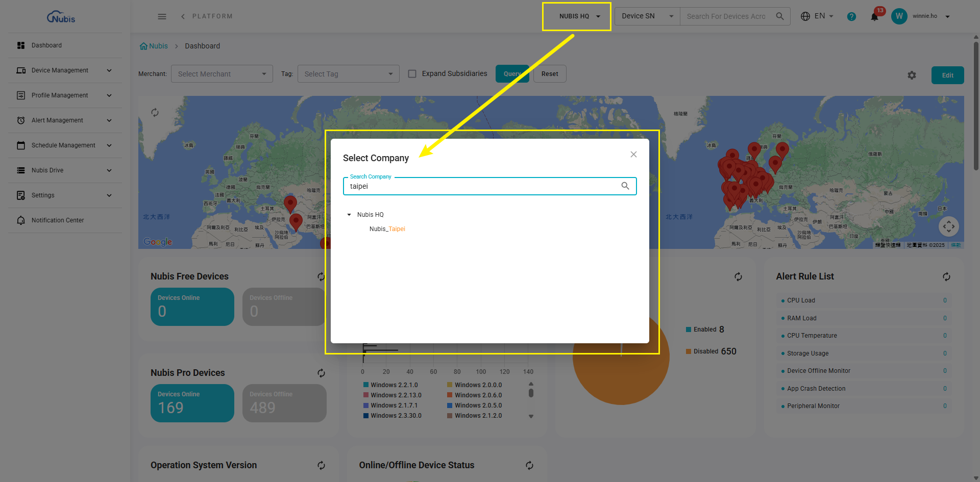Collapse the Nubis HQ tree node
This screenshot has height=482, width=980.
tap(349, 215)
